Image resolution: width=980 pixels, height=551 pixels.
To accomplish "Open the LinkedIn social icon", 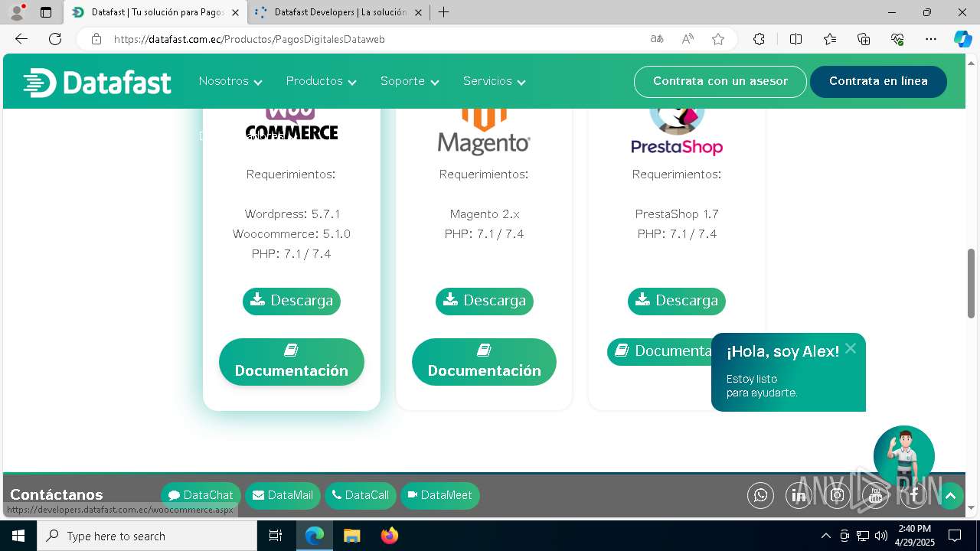I will 799,496.
